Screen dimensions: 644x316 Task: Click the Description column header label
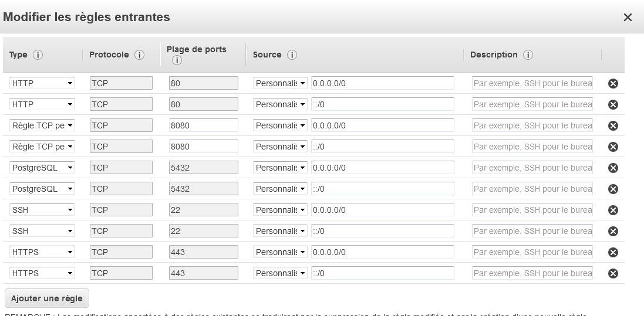494,55
